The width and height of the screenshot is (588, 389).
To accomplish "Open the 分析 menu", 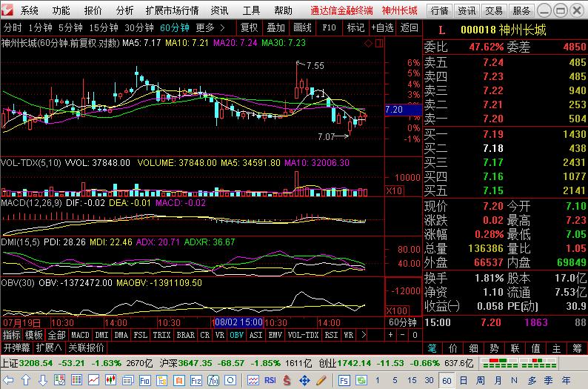I will pos(125,10).
